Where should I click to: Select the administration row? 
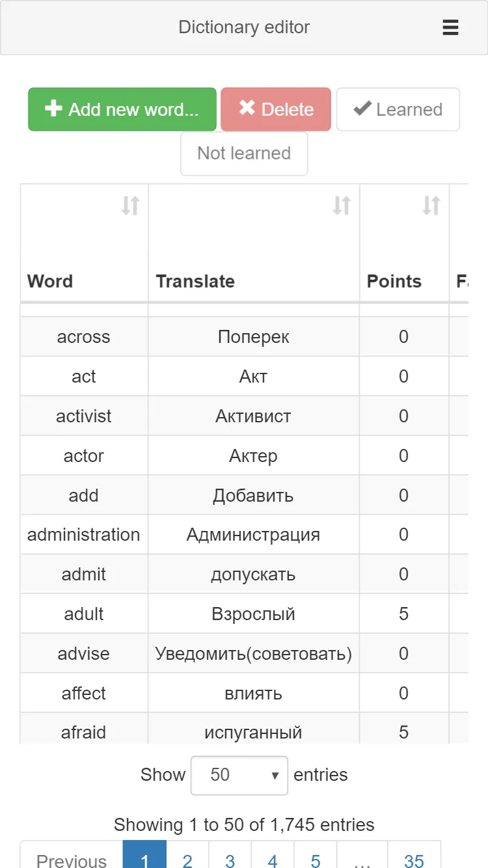click(x=244, y=535)
